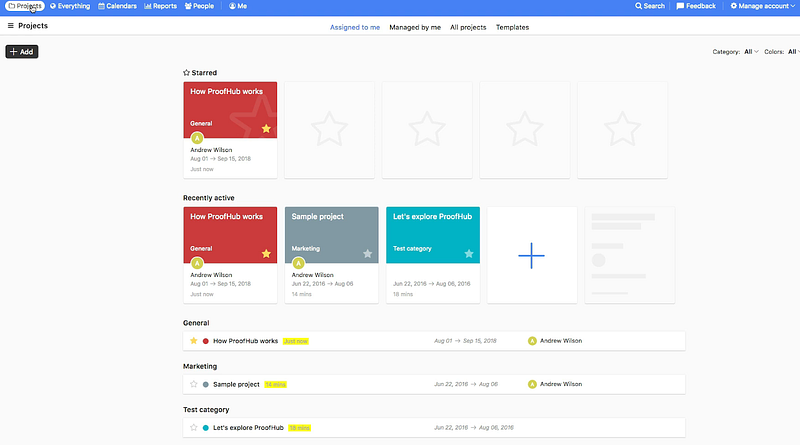
Task: Unstar How ProofHub works card in Starred
Action: pos(266,129)
